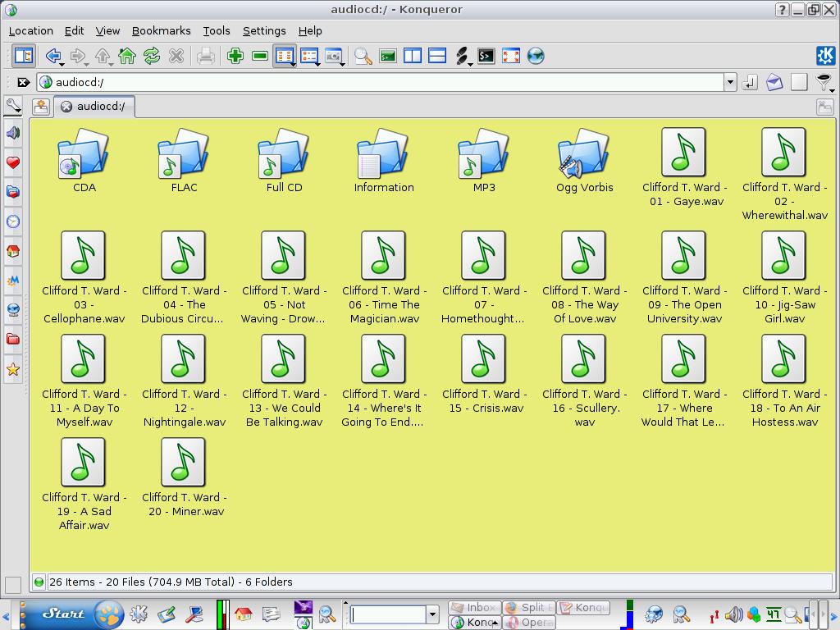Click the green Home toolbar icon
The height and width of the screenshot is (630, 840).
pyautogui.click(x=127, y=56)
